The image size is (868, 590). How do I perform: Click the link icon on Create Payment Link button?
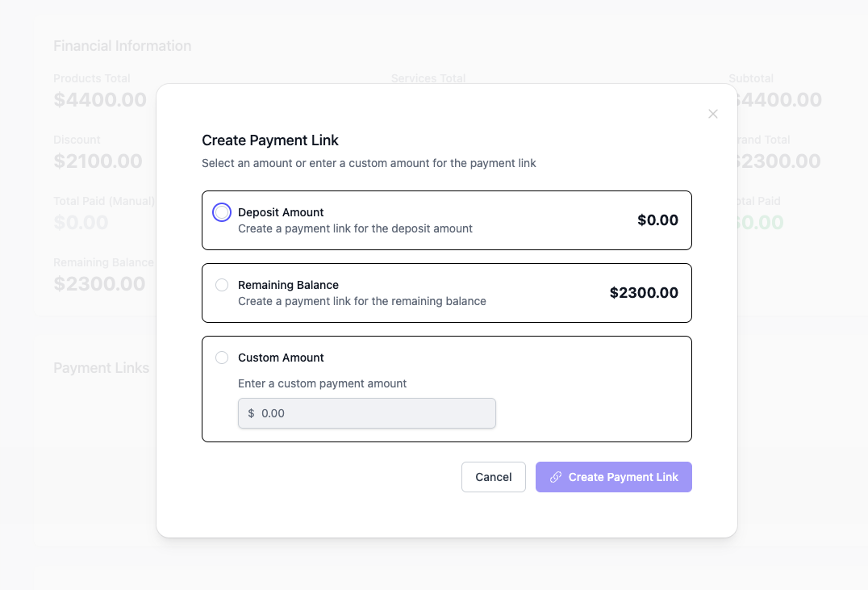556,477
